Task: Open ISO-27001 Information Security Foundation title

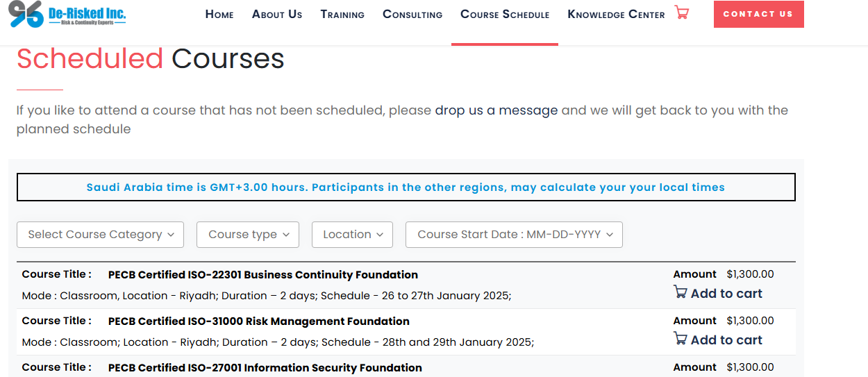Action: pyautogui.click(x=265, y=368)
